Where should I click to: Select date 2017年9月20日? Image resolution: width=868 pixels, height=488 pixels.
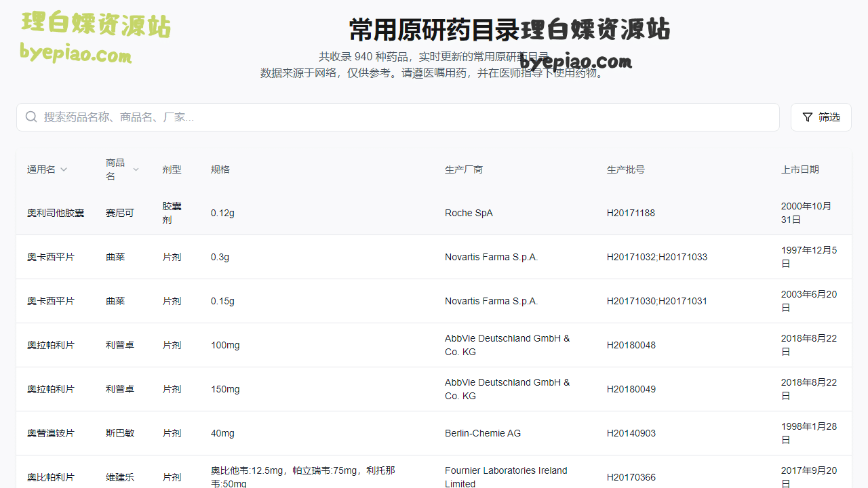pyautogui.click(x=809, y=476)
